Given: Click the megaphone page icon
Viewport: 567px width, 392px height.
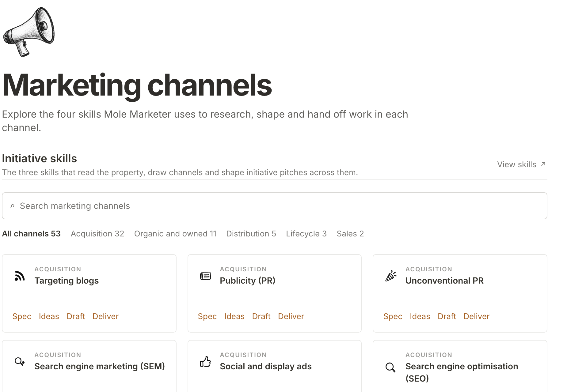Looking at the screenshot, I should pos(29,32).
